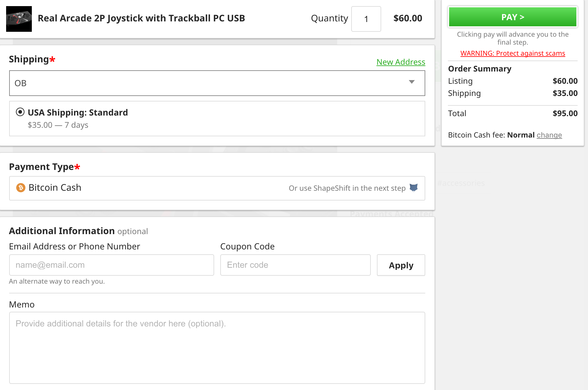Image resolution: width=588 pixels, height=390 pixels.
Task: Click the Bitcoin Cash coin icon
Action: 20,188
